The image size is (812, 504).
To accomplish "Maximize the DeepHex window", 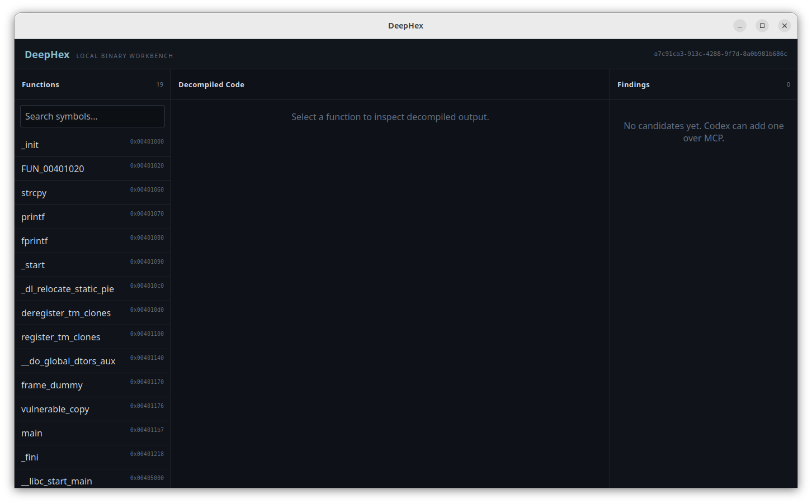I will 762,26.
